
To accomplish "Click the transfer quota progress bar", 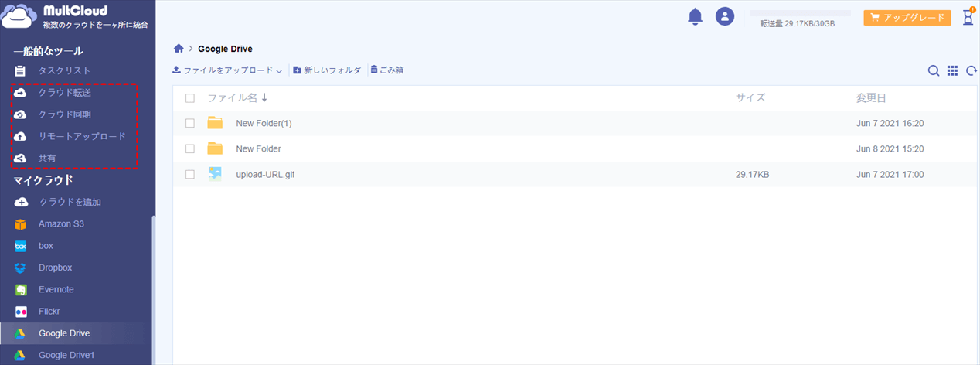I will pyautogui.click(x=800, y=13).
